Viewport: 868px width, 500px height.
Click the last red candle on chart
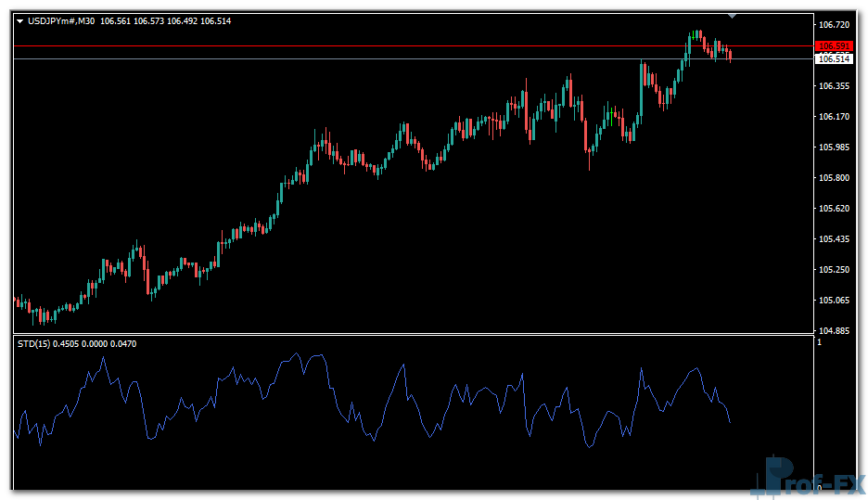[731, 56]
